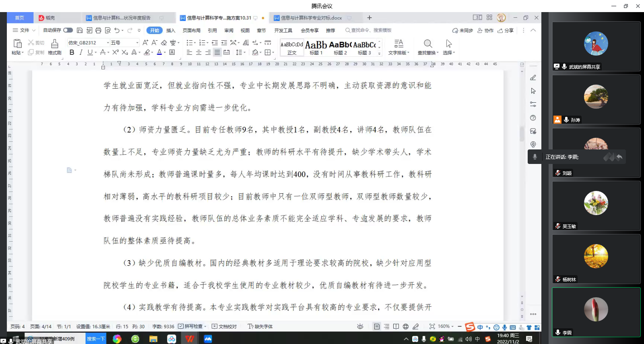
Task: Open the 查找替换 find and replace tool
Action: point(427,47)
